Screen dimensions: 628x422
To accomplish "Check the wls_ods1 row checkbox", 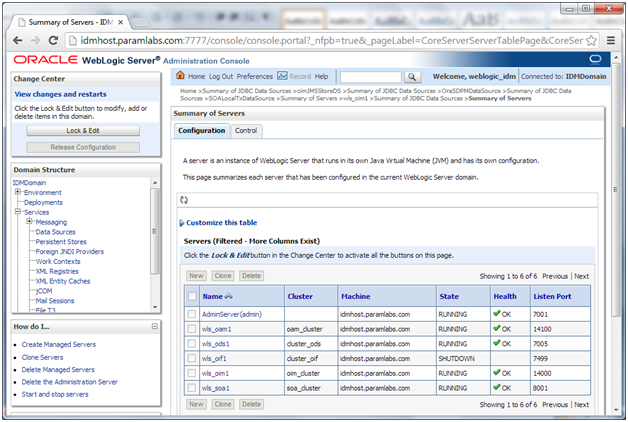I will tap(192, 344).
